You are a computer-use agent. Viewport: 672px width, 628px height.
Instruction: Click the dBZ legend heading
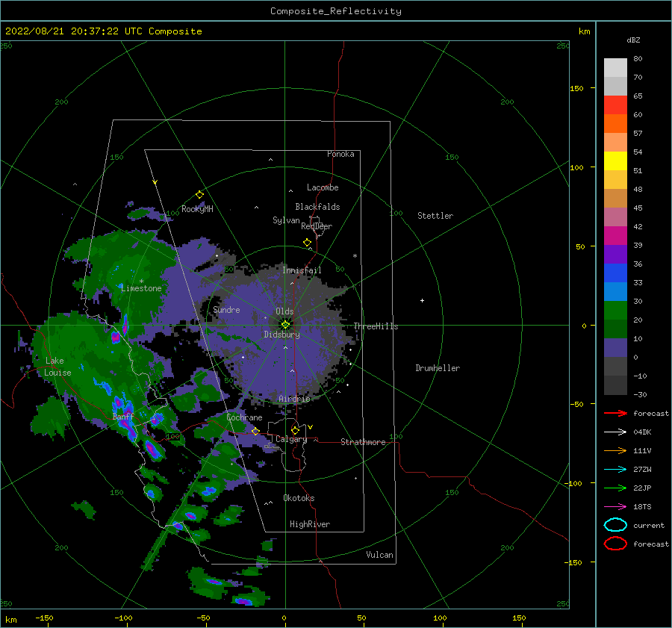point(633,40)
